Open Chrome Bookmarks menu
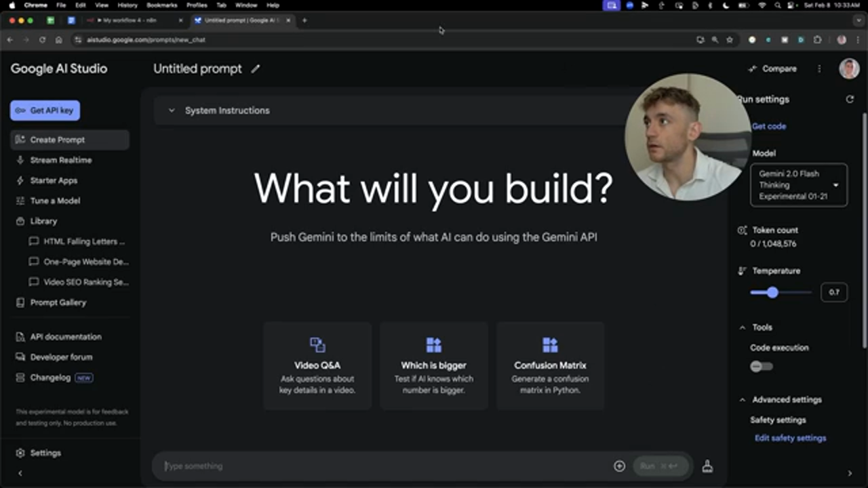The image size is (868, 488). click(161, 5)
